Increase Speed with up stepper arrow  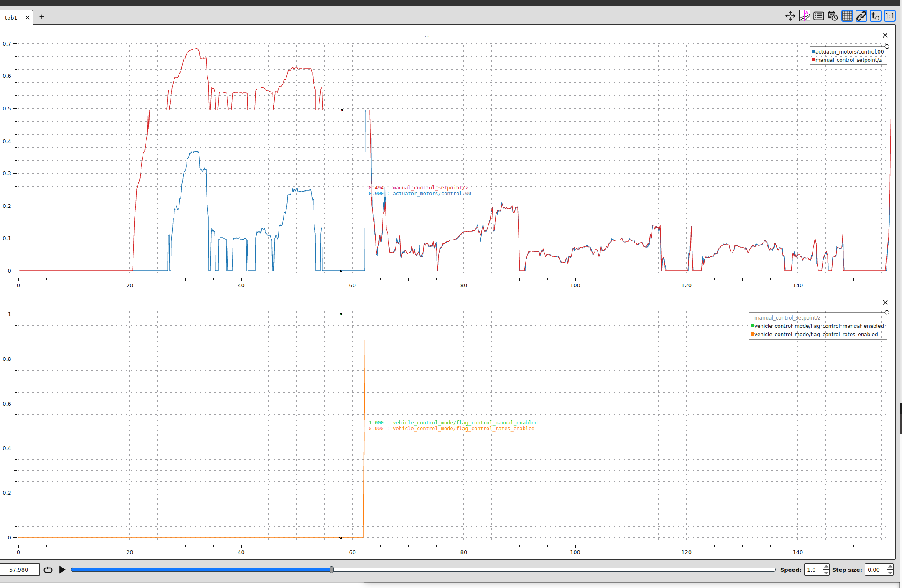point(826,567)
